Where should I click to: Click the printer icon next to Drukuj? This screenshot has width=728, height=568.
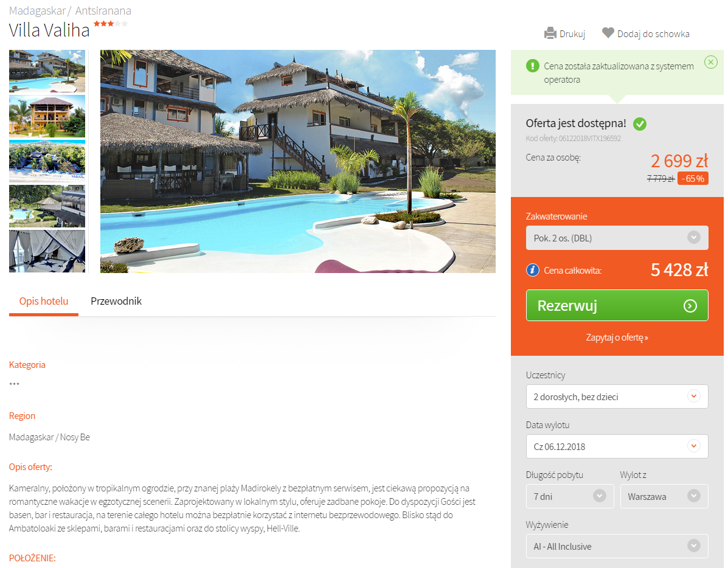(550, 33)
